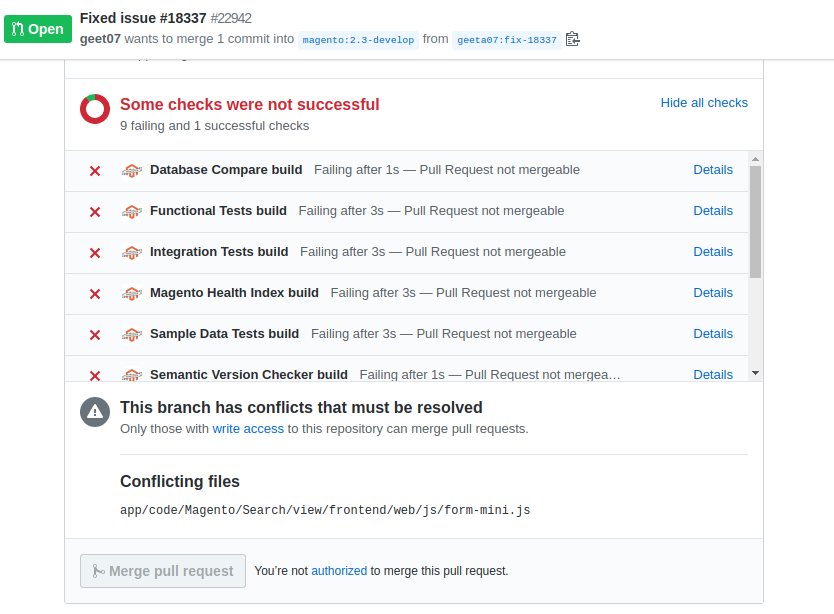Open Details for Functional Tests build
This screenshot has height=614, width=834.
point(713,211)
